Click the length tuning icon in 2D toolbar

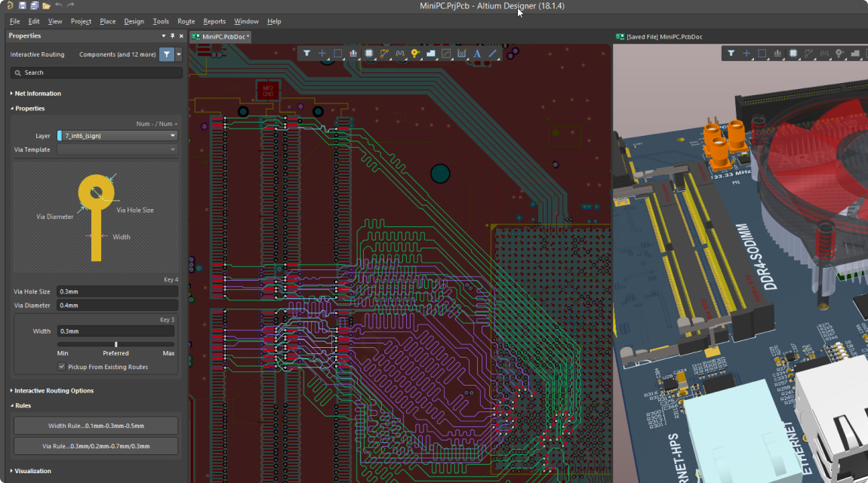tap(400, 53)
